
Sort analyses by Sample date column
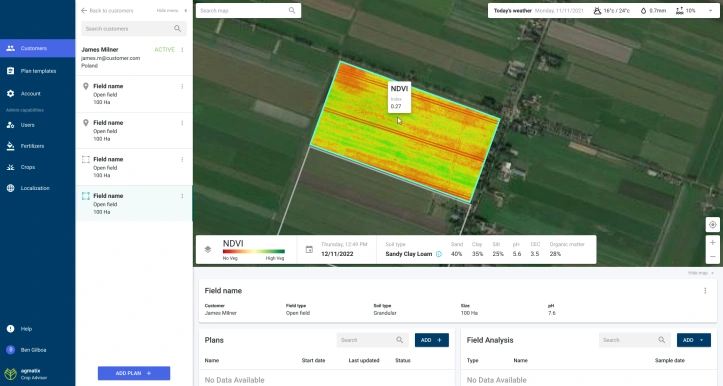point(670,361)
